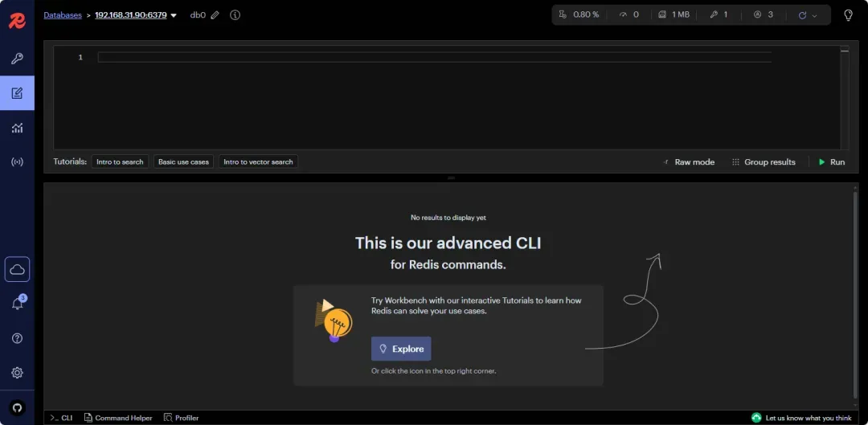Open the Pub/Sub broadcast icon
Image resolution: width=868 pixels, height=425 pixels.
(x=17, y=162)
